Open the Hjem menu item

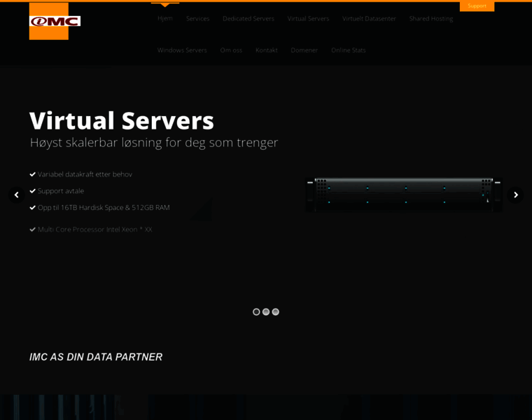[165, 18]
